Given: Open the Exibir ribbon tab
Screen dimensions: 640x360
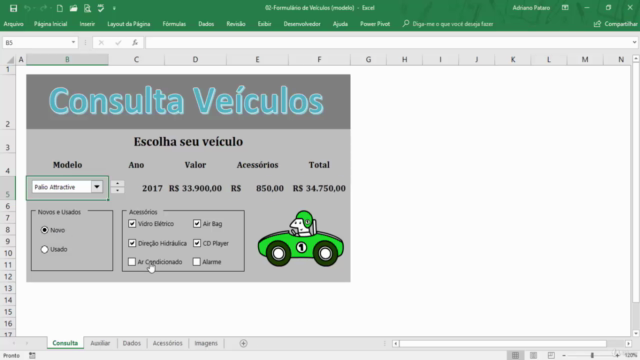Looking at the screenshot, I should tap(264, 24).
